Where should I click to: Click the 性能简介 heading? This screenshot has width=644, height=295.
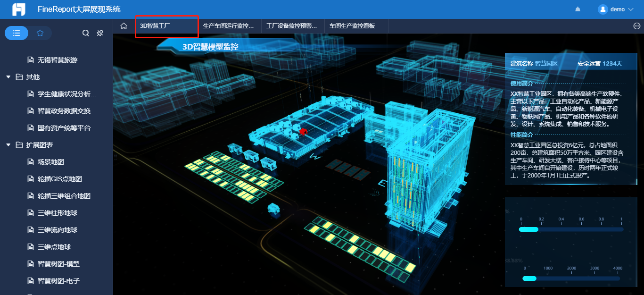pyautogui.click(x=521, y=135)
